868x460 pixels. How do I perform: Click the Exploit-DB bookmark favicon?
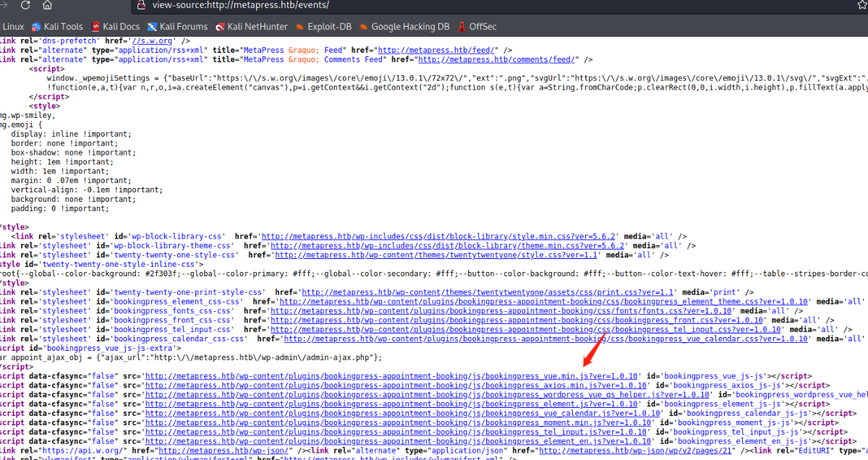(300, 27)
